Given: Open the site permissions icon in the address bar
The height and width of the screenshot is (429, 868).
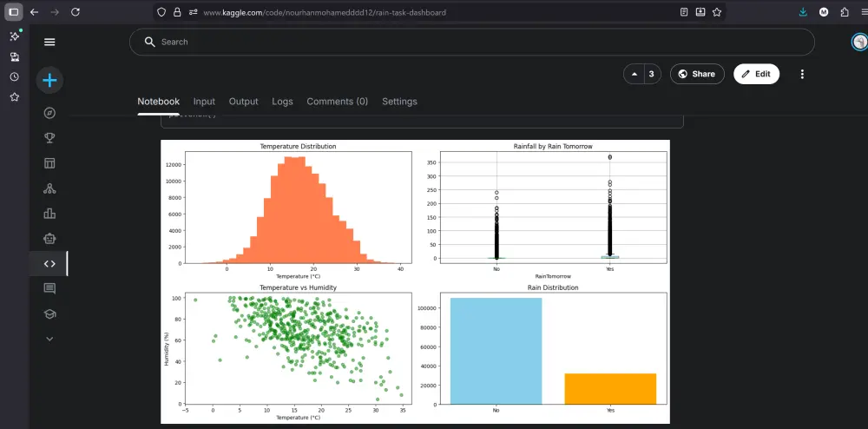Looking at the screenshot, I should tap(194, 12).
